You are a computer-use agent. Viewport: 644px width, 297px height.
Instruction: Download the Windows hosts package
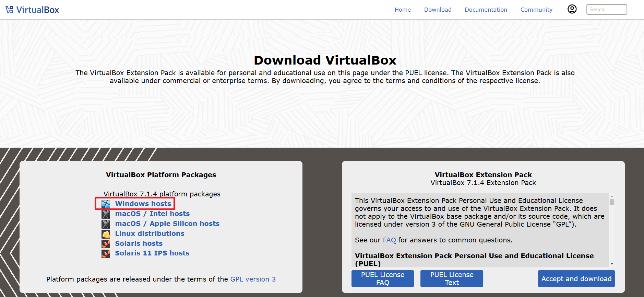pos(143,204)
